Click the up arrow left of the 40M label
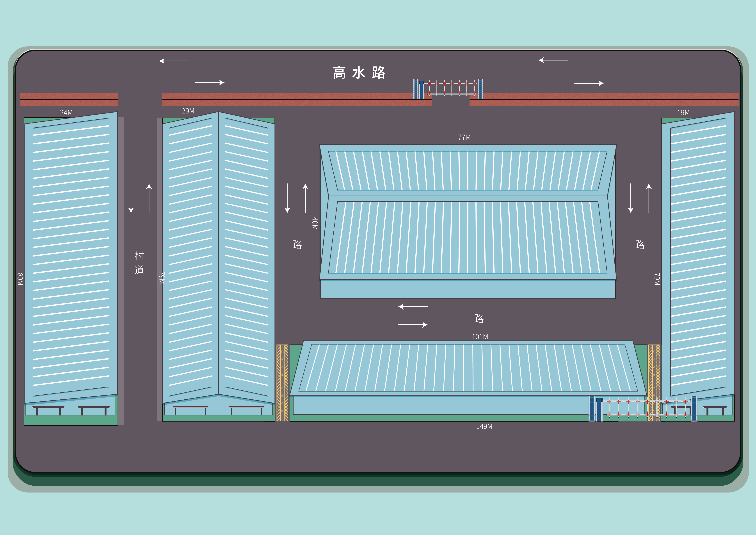Screen dimensions: 756x535 click(x=305, y=198)
